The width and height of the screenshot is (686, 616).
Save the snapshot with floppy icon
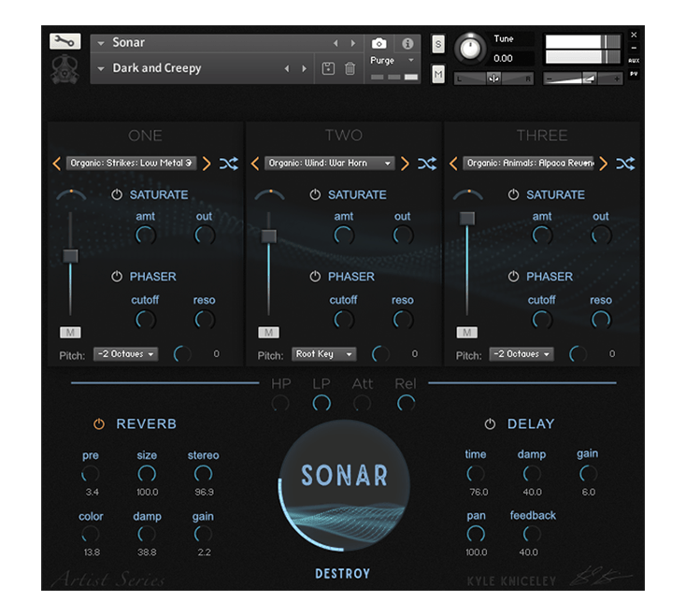pos(328,68)
